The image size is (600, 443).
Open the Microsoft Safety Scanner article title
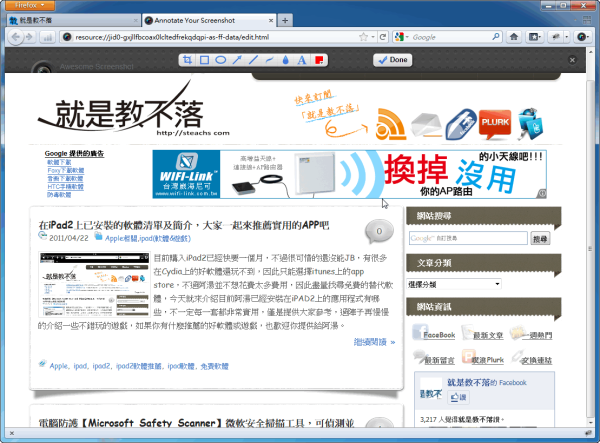pyautogui.click(x=196, y=423)
